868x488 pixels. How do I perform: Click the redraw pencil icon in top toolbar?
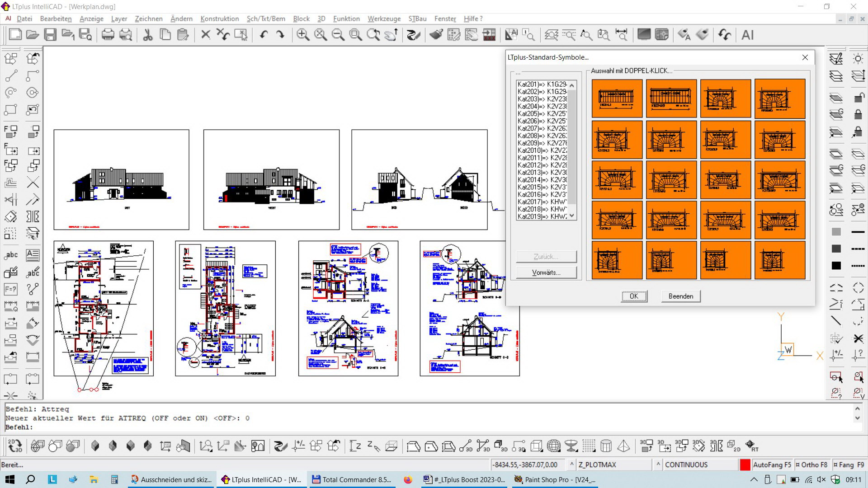(x=414, y=35)
